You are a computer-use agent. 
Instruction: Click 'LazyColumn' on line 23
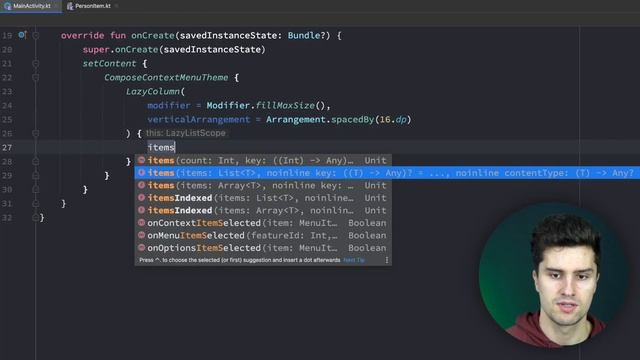click(x=153, y=91)
